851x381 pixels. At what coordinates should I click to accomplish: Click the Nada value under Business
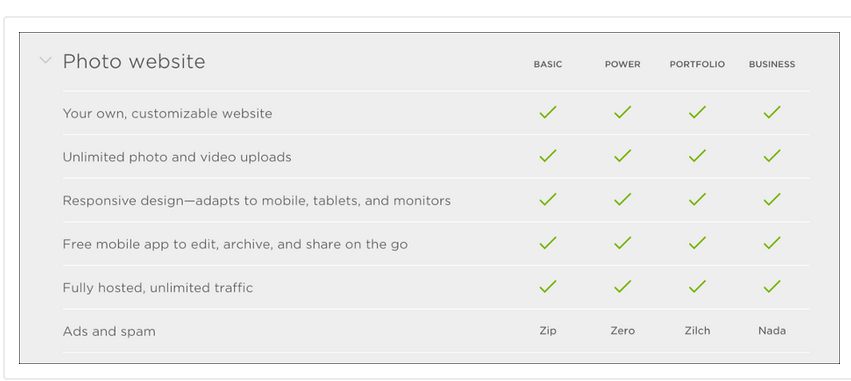[x=772, y=331]
